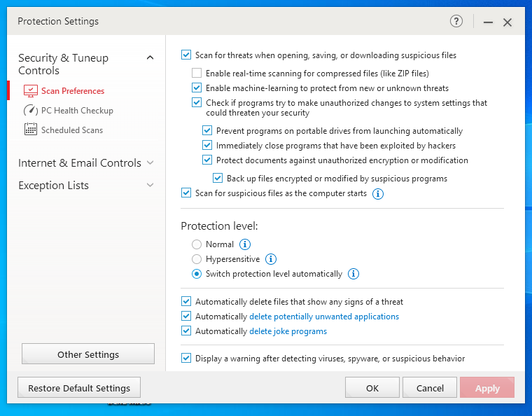Click info icon beside Normal protection level
Screen dimensions: 532x416
(x=245, y=244)
